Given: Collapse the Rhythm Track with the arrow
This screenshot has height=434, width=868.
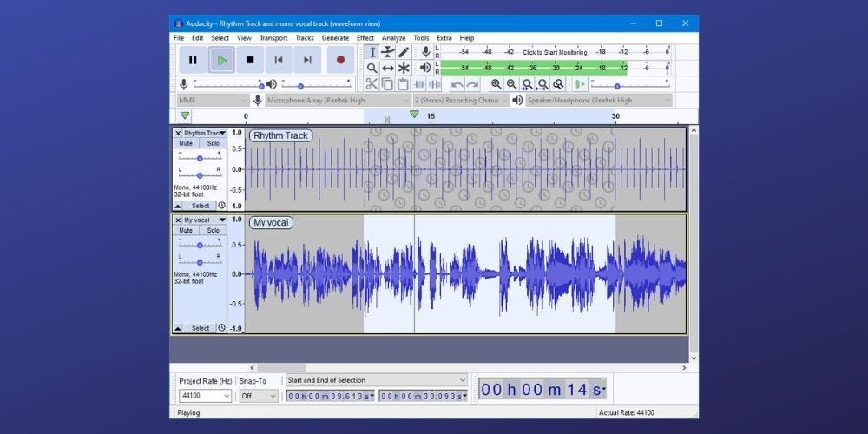Looking at the screenshot, I should [x=178, y=206].
